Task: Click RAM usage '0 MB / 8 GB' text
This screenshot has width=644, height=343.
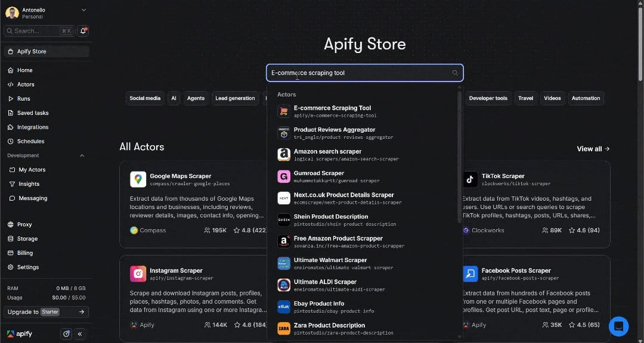Action: (x=71, y=288)
